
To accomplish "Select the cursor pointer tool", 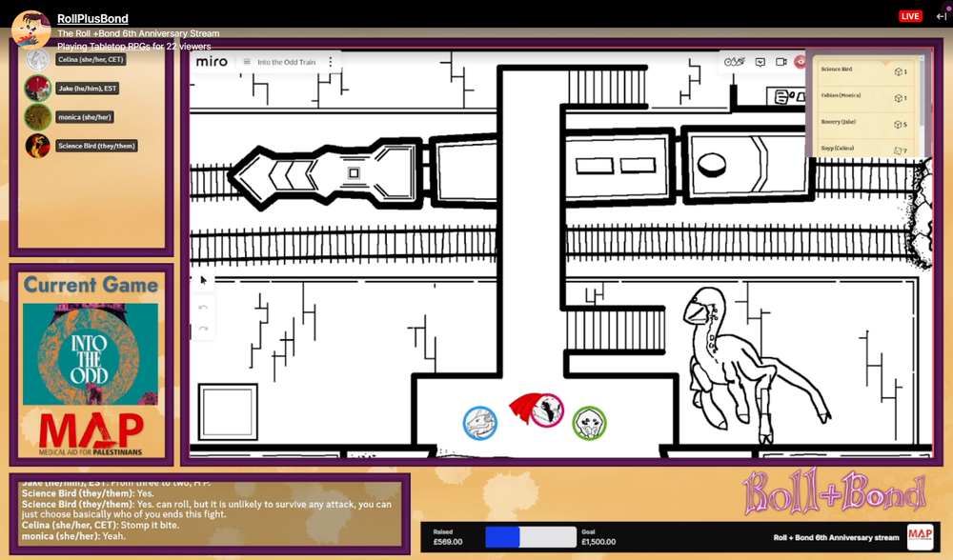I will pyautogui.click(x=203, y=280).
